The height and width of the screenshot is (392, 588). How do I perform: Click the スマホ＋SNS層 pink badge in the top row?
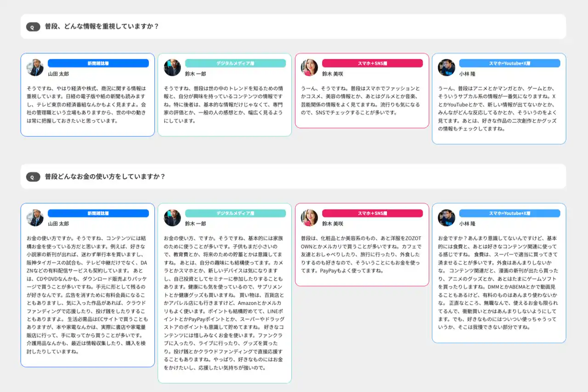(373, 63)
